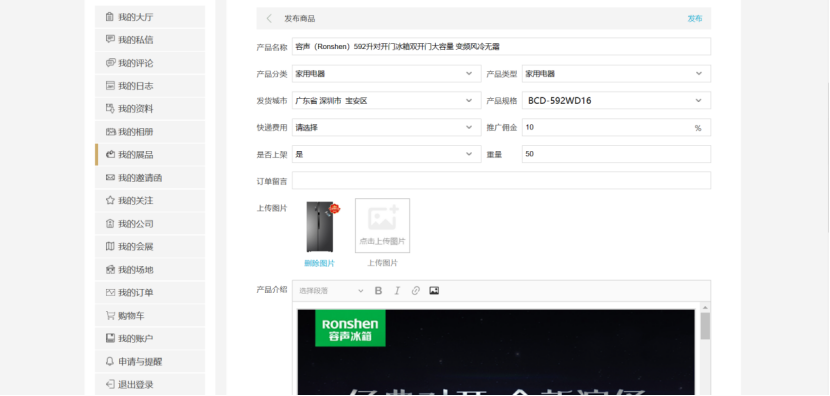This screenshot has height=396, width=830.
Task: Open the 是否上架 dropdown
Action: 386,154
